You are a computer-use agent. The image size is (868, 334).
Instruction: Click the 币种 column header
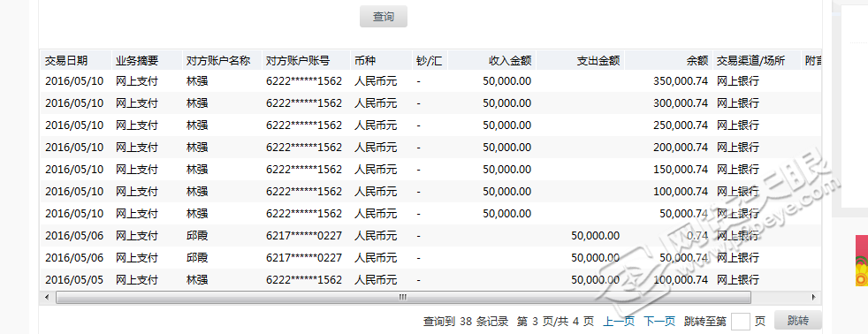365,61
